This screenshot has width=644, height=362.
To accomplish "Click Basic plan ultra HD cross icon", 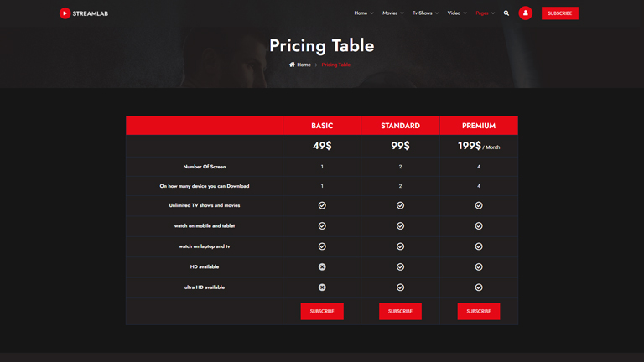I will point(322,287).
